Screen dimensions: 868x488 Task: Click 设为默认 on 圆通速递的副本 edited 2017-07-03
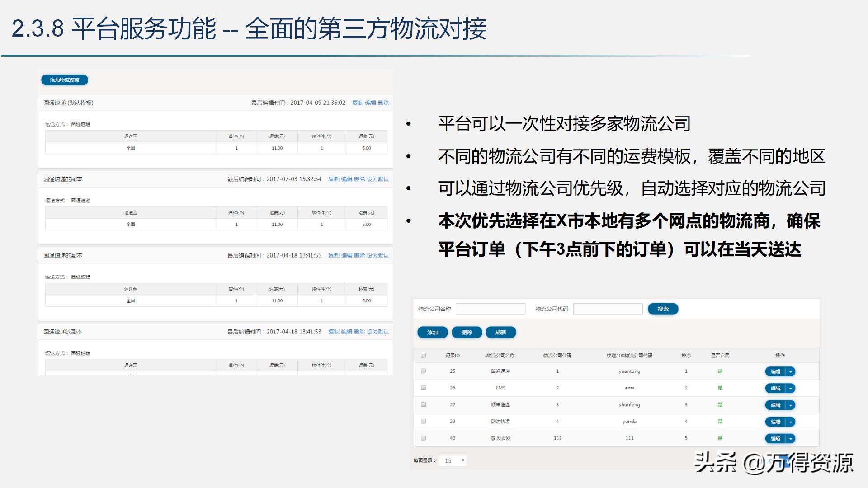click(378, 179)
